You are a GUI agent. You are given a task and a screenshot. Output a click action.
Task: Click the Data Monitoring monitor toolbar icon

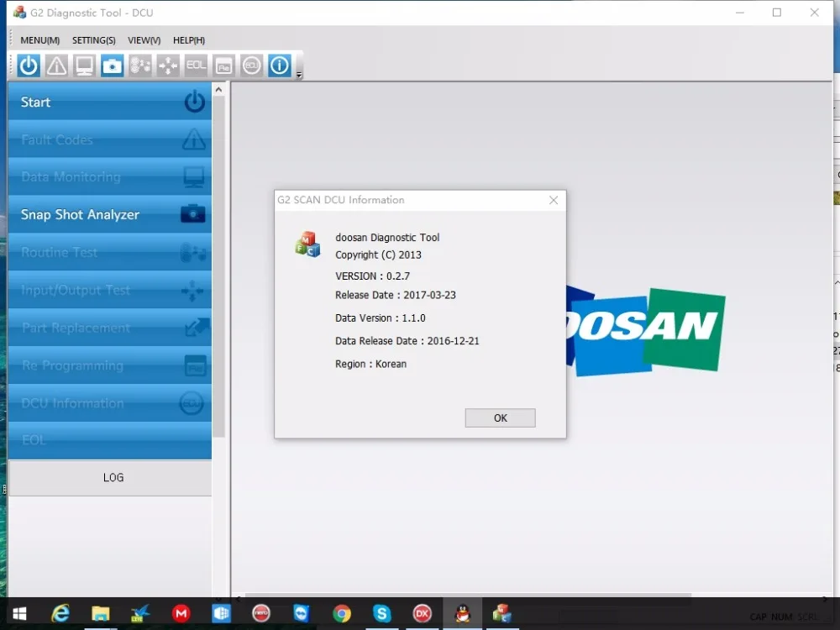coord(84,65)
